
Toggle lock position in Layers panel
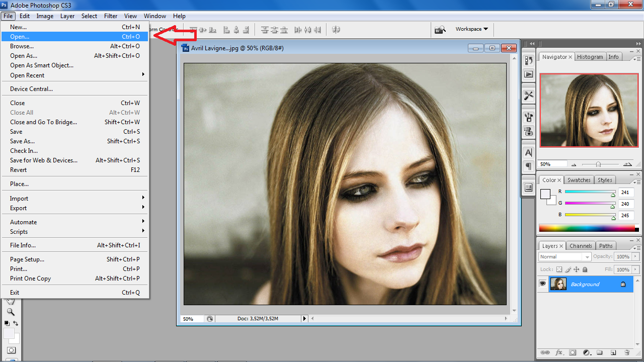pos(577,269)
